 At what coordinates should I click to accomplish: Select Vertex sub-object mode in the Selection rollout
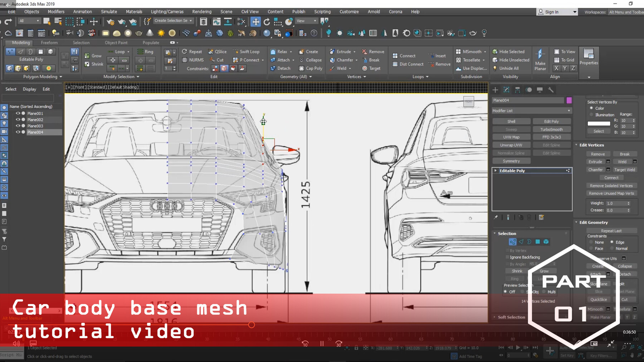coord(512,242)
